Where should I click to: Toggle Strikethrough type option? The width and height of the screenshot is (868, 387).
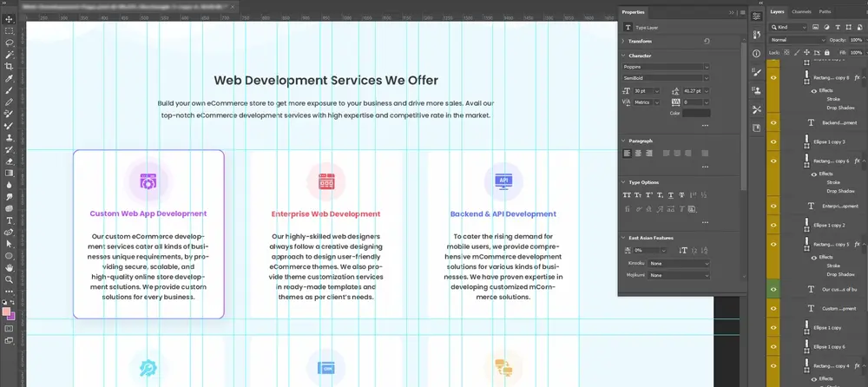tap(681, 195)
